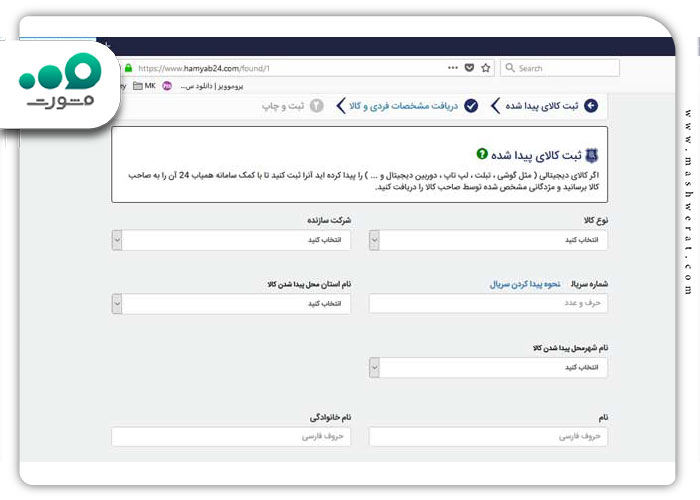Click the green padlock security icon
This screenshot has height=500, width=700.
click(x=129, y=68)
